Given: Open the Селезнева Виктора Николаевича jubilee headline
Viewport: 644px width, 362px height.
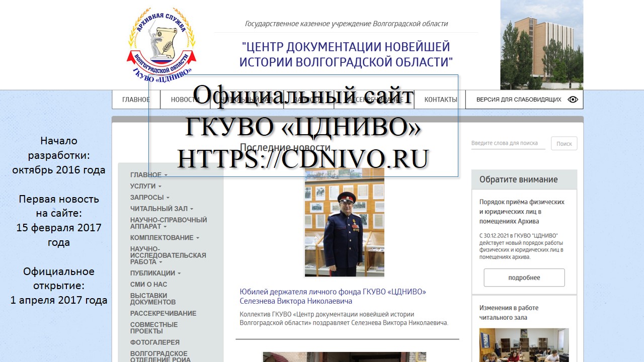Looking at the screenshot, I should 333,296.
